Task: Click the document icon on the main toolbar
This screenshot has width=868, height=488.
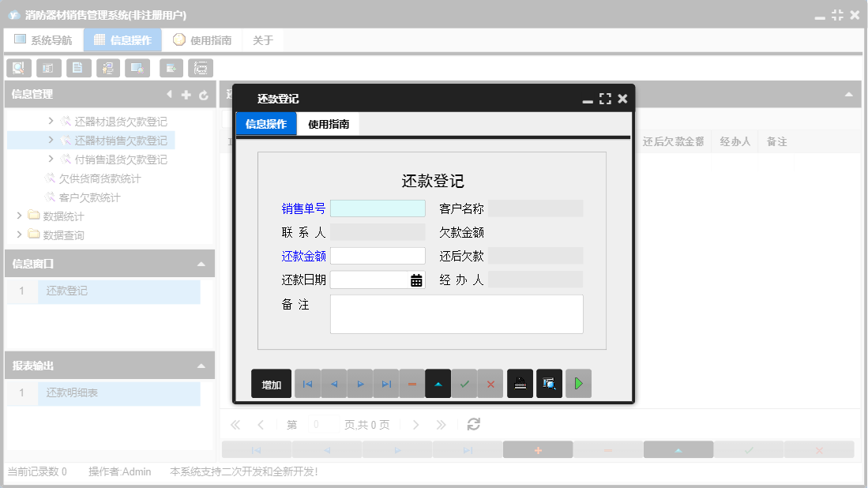Action: coord(78,68)
